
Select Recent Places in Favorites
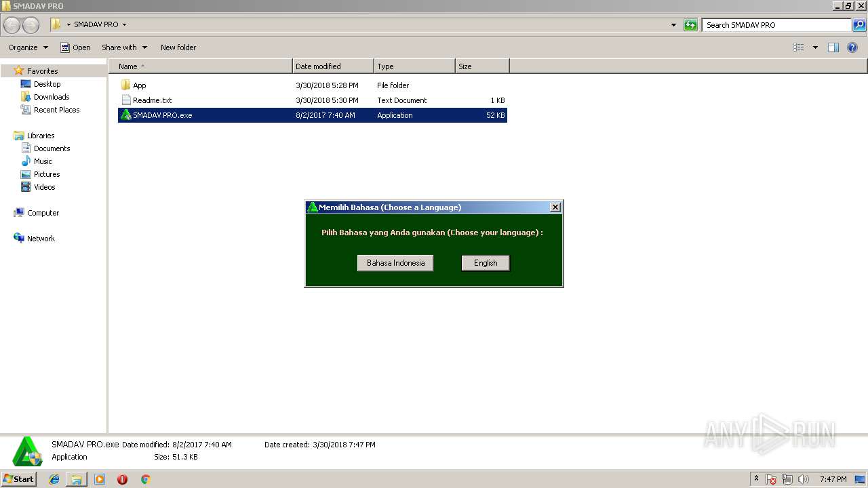pos(56,110)
